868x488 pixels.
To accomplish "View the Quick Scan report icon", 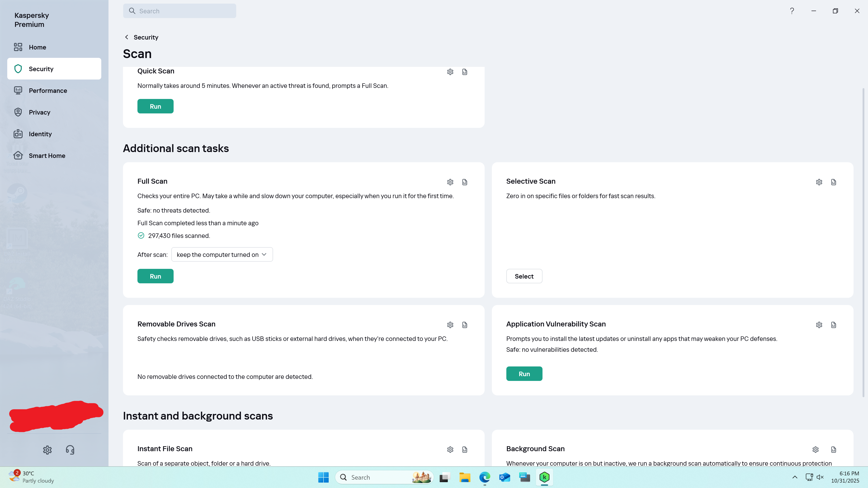I will [x=465, y=72].
